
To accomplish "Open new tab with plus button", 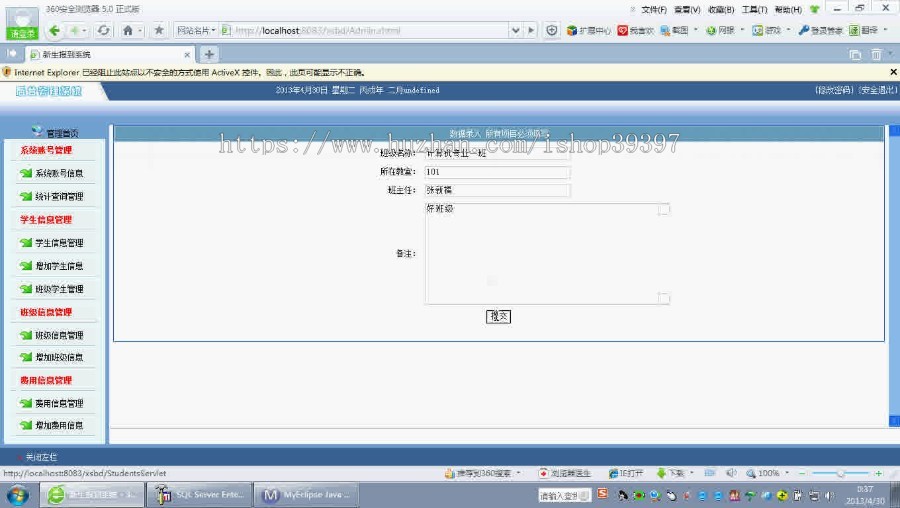I will point(209,54).
